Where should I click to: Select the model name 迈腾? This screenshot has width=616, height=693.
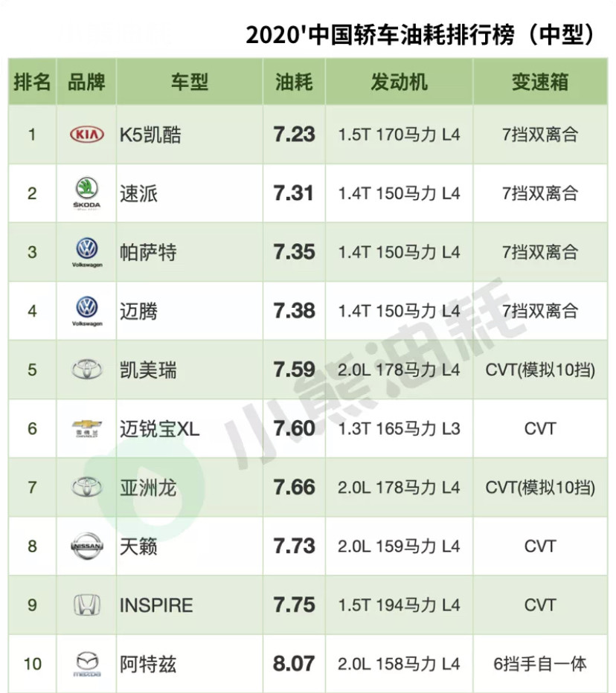point(138,311)
